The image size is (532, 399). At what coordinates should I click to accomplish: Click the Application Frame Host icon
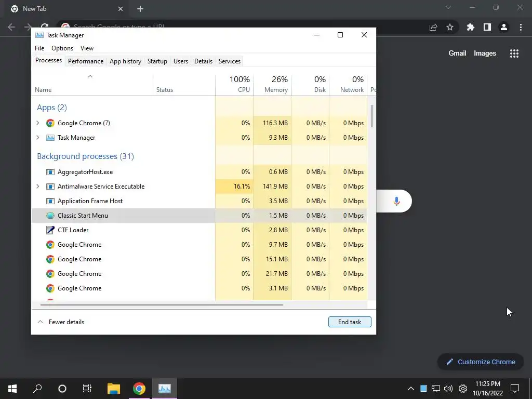[x=50, y=201]
